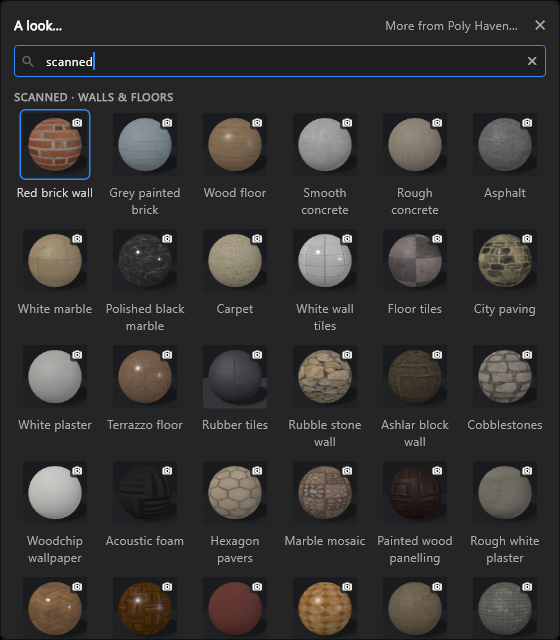Viewport: 560px width, 640px height.
Task: Click camera icon on Carpet thumbnail
Action: point(257,238)
